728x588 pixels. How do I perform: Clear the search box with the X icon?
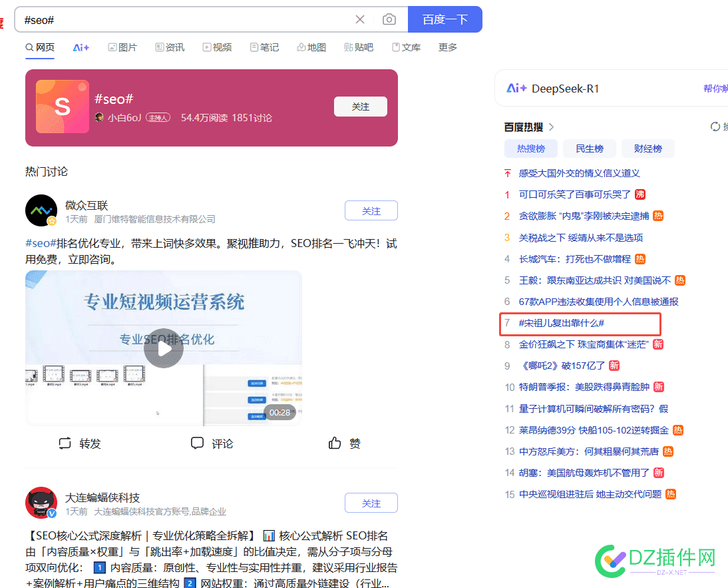(360, 19)
